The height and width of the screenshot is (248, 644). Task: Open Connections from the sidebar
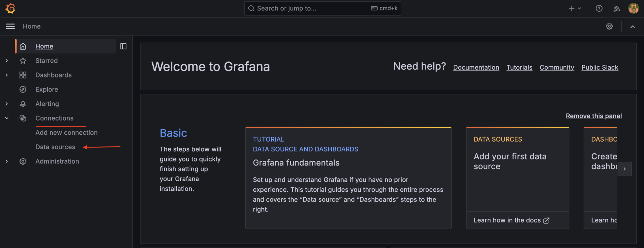[x=54, y=118]
